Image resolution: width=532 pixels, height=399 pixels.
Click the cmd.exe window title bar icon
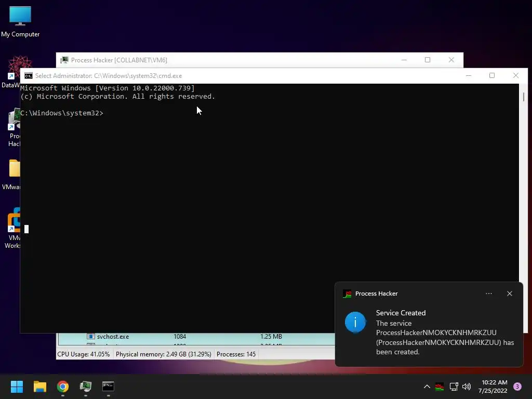tap(29, 76)
